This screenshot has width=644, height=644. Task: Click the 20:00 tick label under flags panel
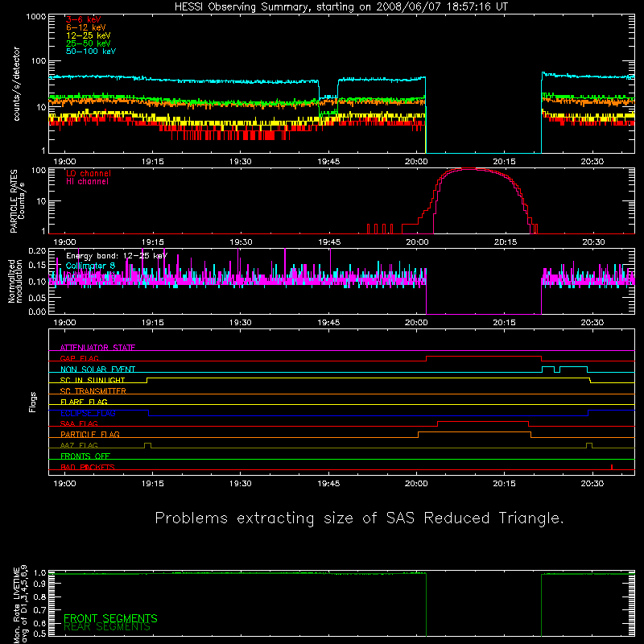tap(416, 484)
